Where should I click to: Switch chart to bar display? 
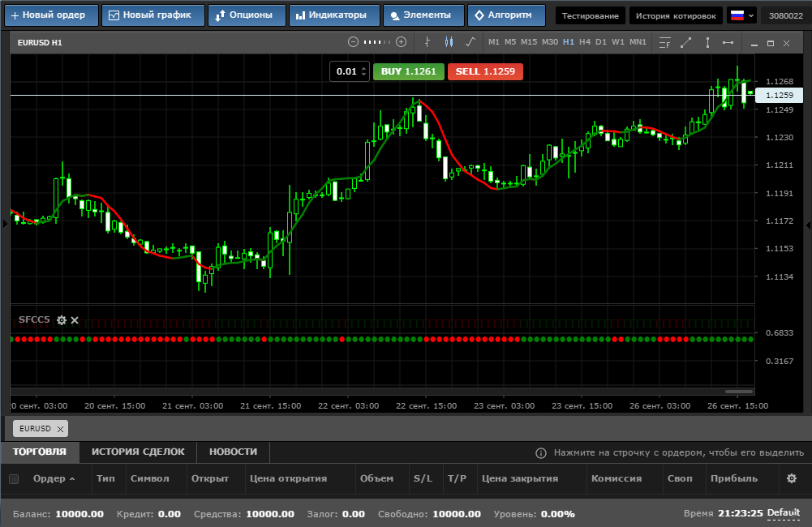point(427,42)
